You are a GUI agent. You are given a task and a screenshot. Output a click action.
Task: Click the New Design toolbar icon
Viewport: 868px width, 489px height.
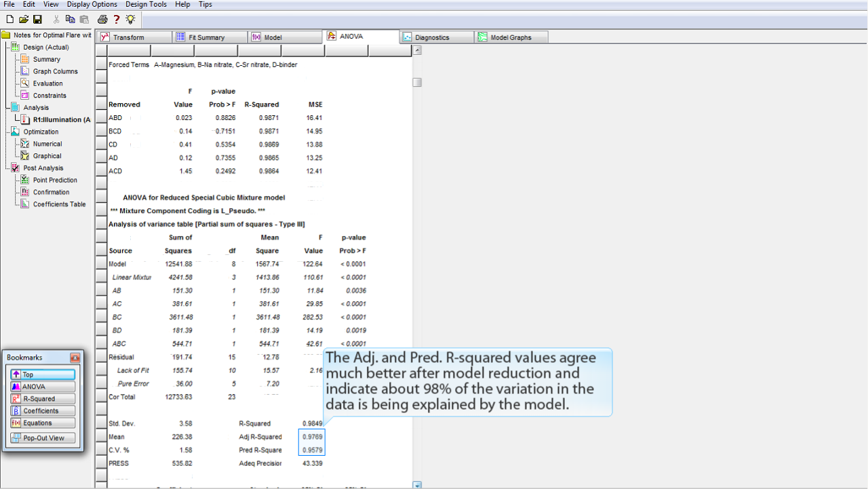(x=9, y=20)
